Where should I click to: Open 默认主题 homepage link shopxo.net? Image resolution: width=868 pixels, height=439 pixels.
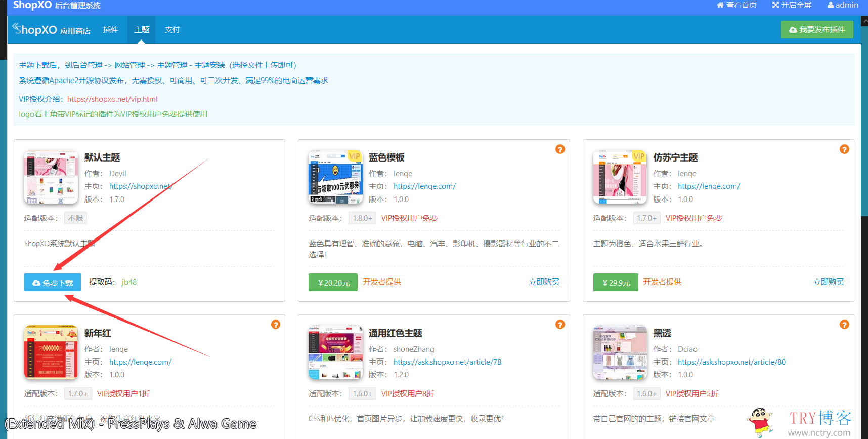click(x=141, y=186)
